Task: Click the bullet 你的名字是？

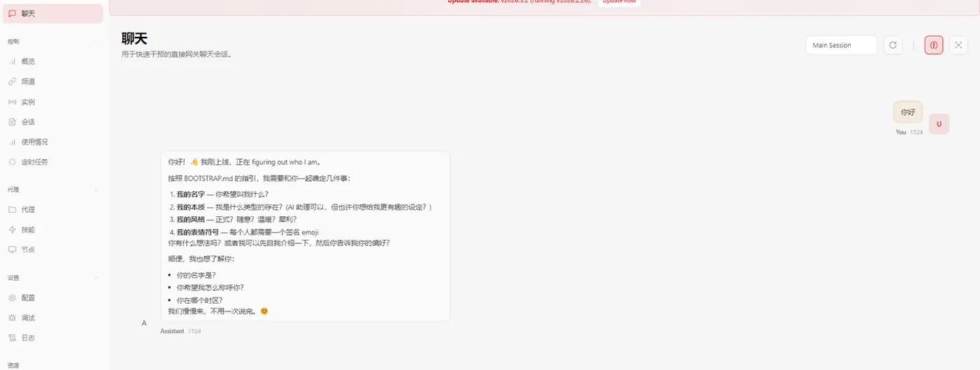Action: pyautogui.click(x=196, y=275)
